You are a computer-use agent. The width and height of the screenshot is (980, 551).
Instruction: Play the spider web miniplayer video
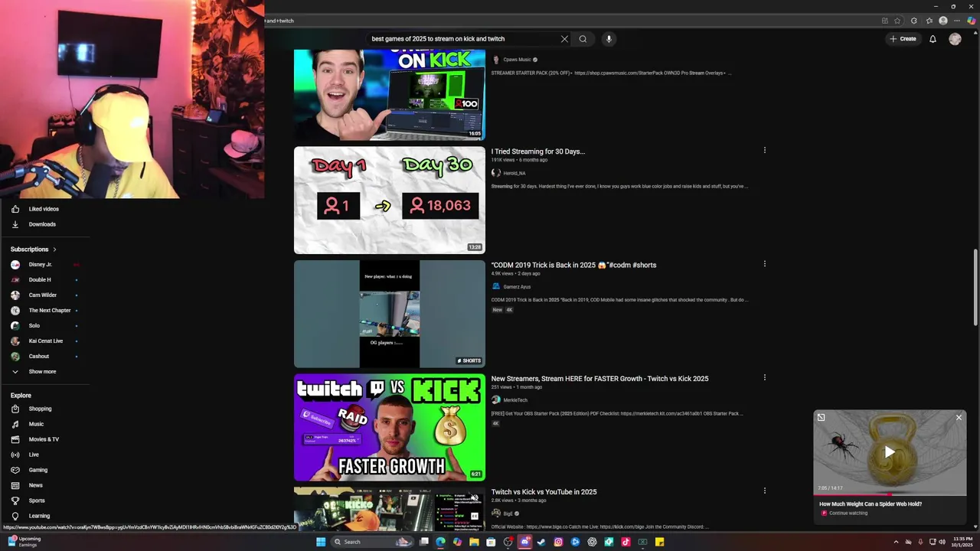890,452
